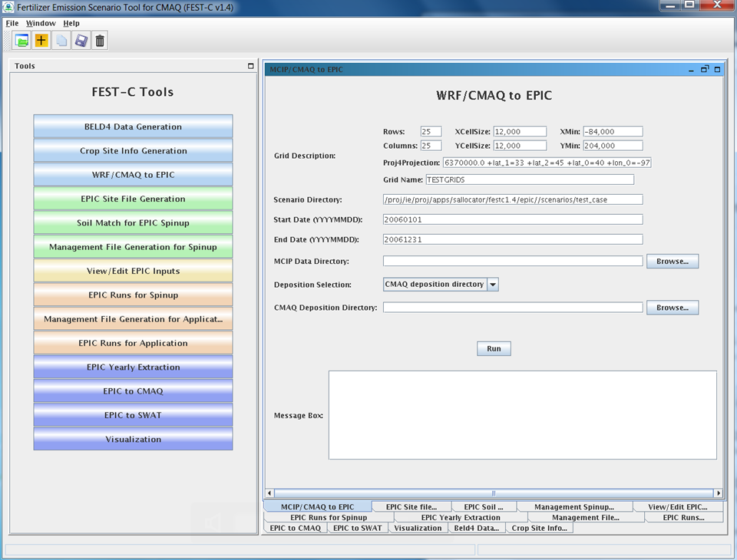Open WRF/CMAQ to EPIC tool button

[133, 174]
